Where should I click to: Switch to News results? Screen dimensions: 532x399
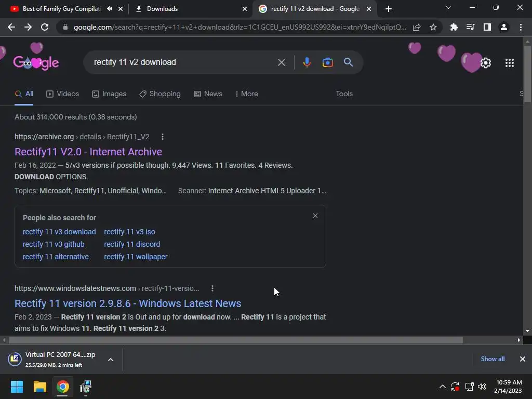tap(208, 94)
